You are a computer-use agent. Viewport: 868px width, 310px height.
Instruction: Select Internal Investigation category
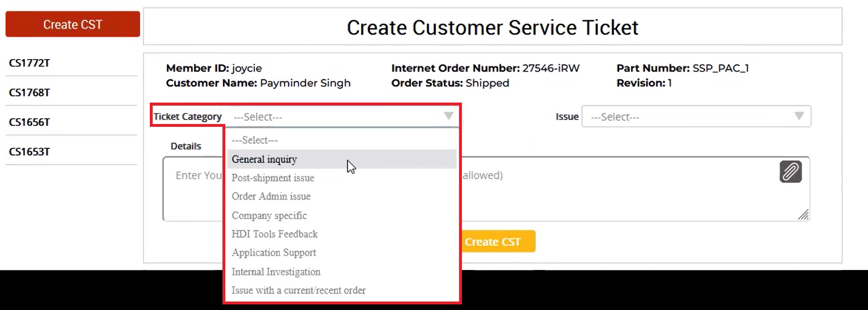tap(342, 272)
